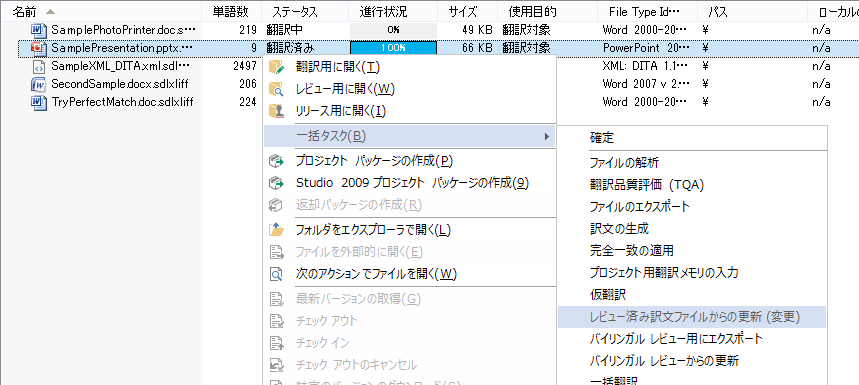Sort by the 名前 column arrow
Image resolution: width=859 pixels, height=385 pixels.
click(x=50, y=12)
